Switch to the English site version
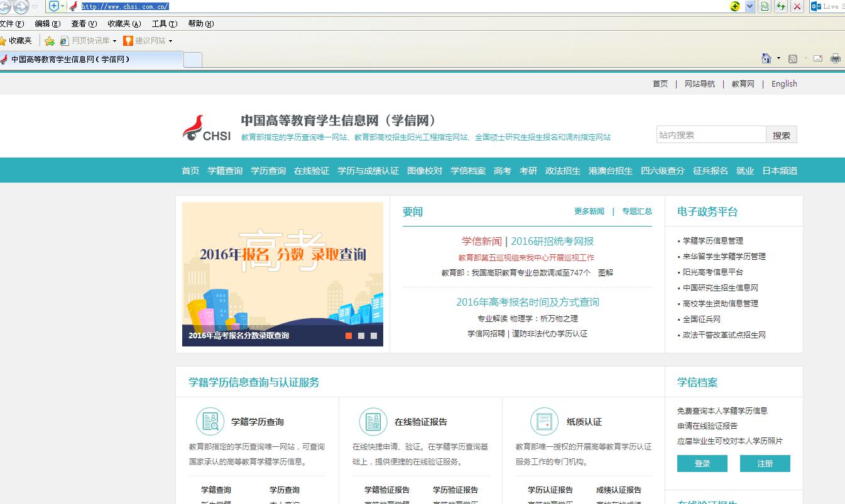845x504 pixels. (x=784, y=84)
